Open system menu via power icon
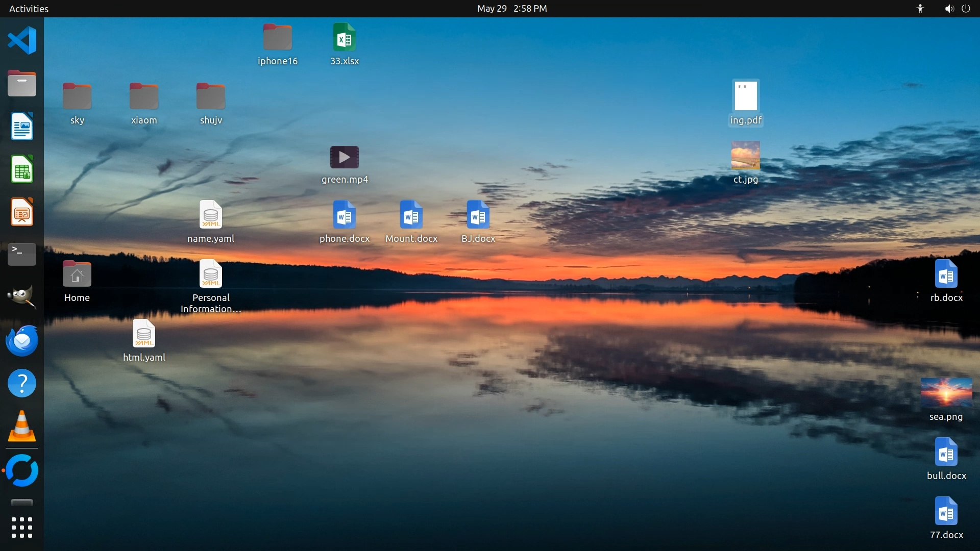 966,9
